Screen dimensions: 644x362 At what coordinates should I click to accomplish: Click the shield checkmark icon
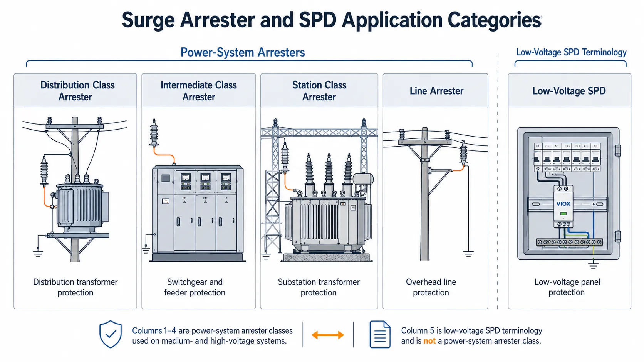pos(111,334)
